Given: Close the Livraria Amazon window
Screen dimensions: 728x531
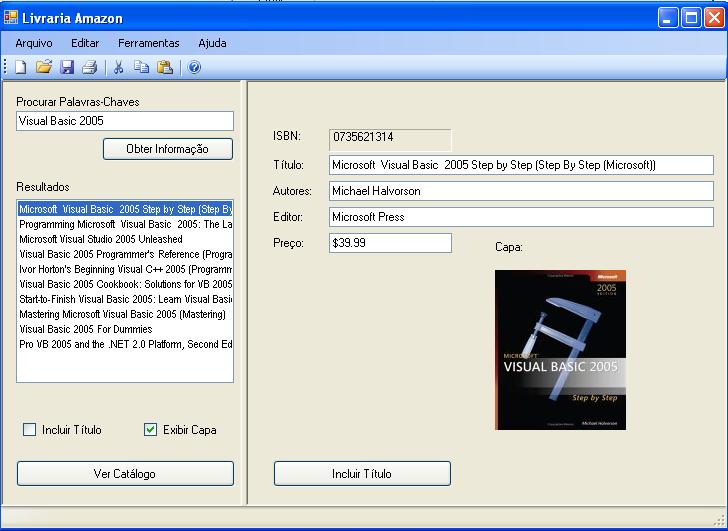Looking at the screenshot, I should click(x=714, y=18).
